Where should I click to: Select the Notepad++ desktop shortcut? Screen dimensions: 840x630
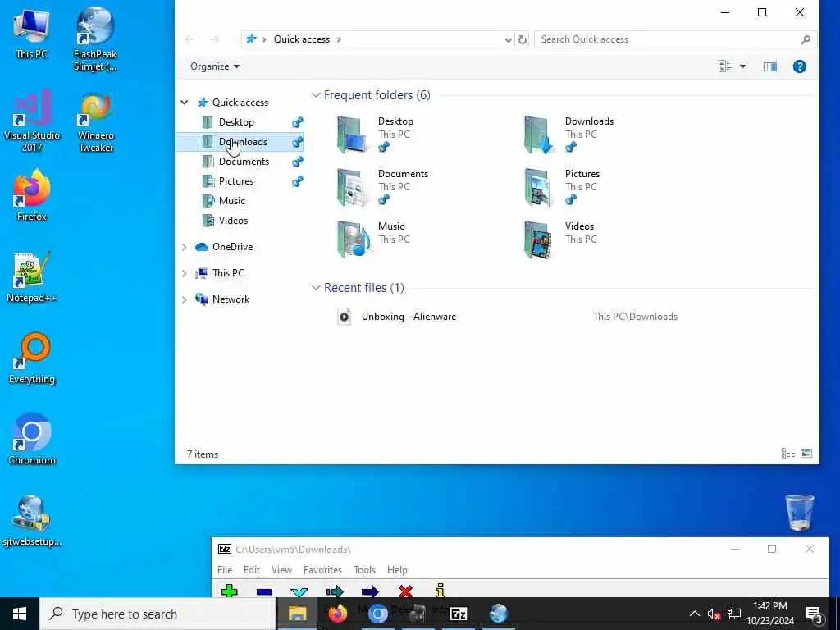pos(32,277)
